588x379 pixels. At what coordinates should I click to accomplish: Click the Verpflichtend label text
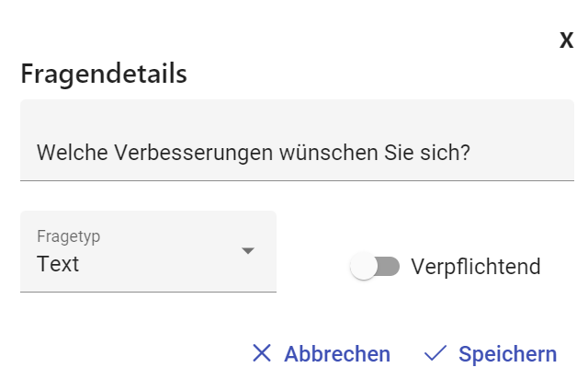475,267
